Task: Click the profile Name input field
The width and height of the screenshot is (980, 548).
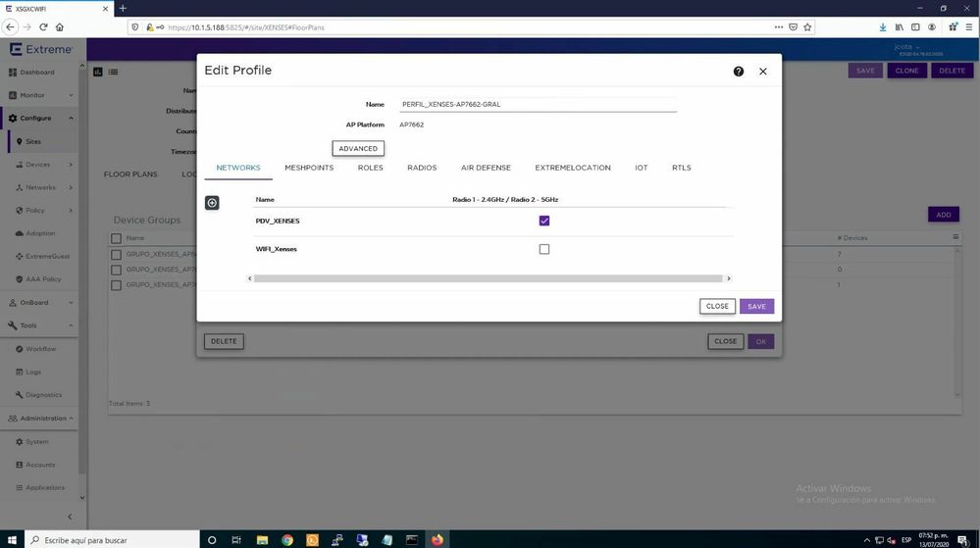Action: [538, 104]
